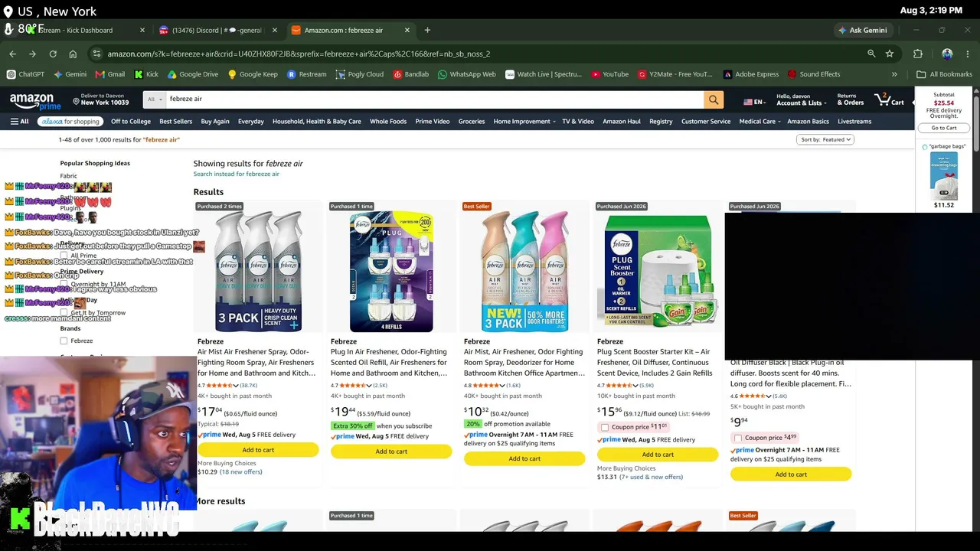Screen dimensions: 980x551
Task: Open the WhatsApp Web bookmark
Action: click(467, 74)
